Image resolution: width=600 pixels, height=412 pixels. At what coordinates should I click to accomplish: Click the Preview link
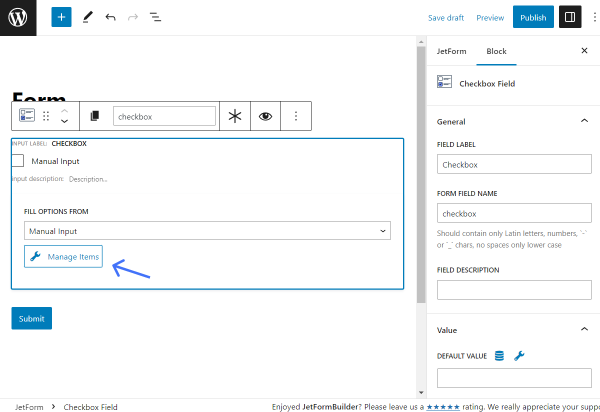coord(490,18)
